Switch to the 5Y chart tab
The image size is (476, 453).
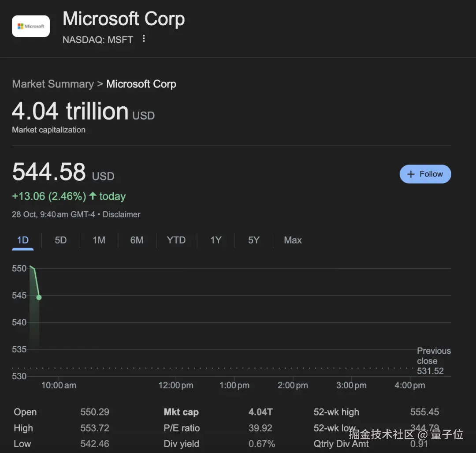coord(253,240)
